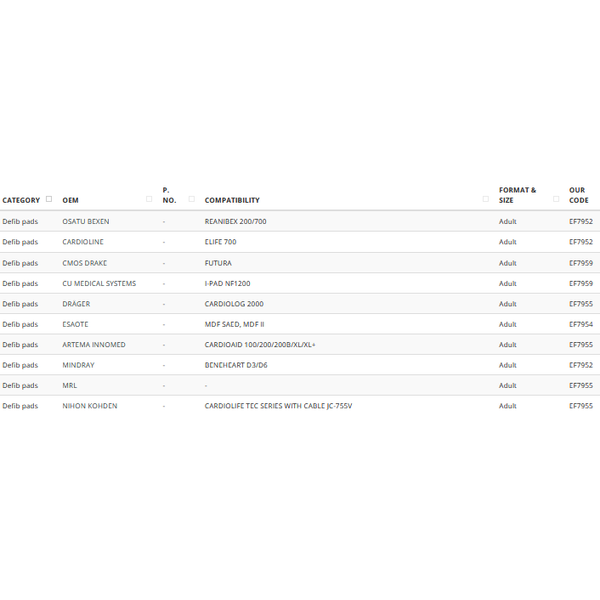Toggle the small box next to P. NO.
The image size is (600, 600).
pyautogui.click(x=192, y=199)
